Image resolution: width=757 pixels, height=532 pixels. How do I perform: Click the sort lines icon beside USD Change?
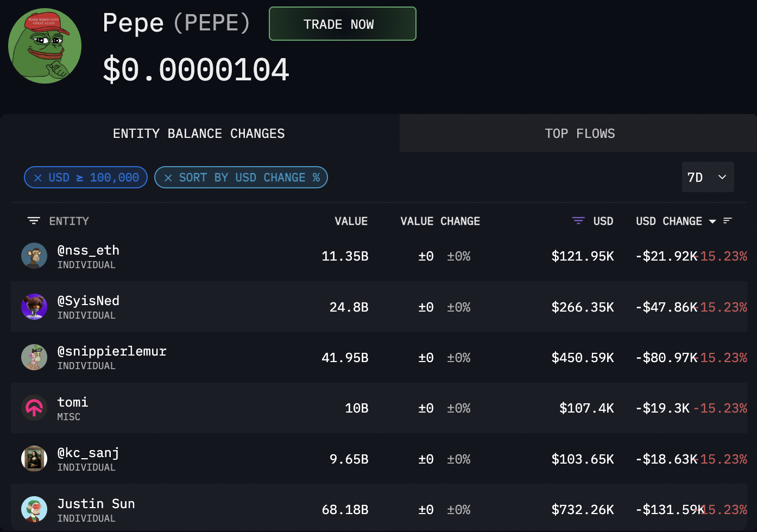point(728,220)
